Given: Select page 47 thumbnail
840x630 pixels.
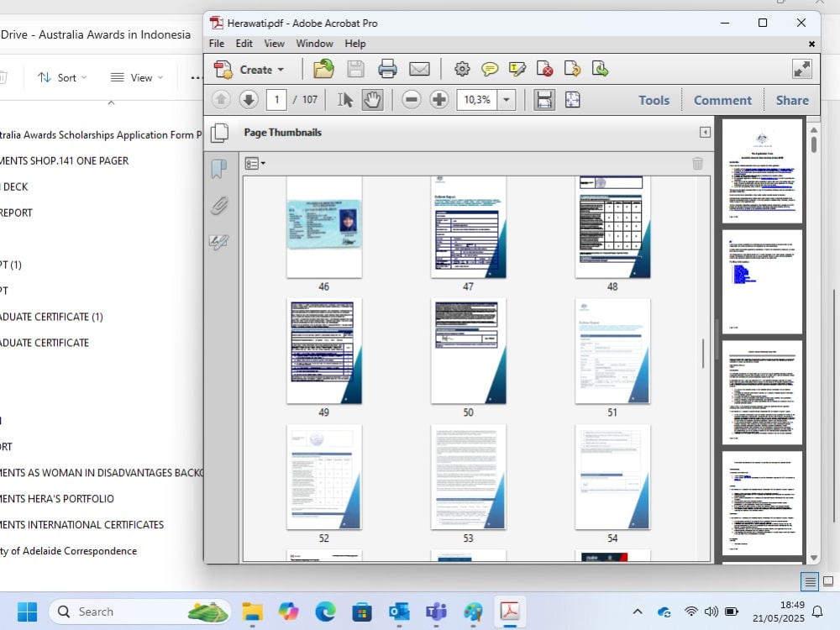Looking at the screenshot, I should pos(468,227).
